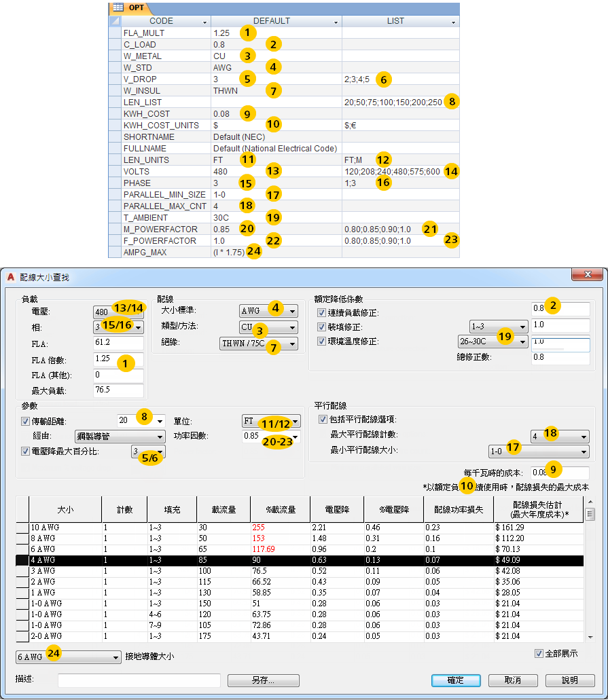Click LIST value 120;208;240;480;575;600

tap(392, 171)
